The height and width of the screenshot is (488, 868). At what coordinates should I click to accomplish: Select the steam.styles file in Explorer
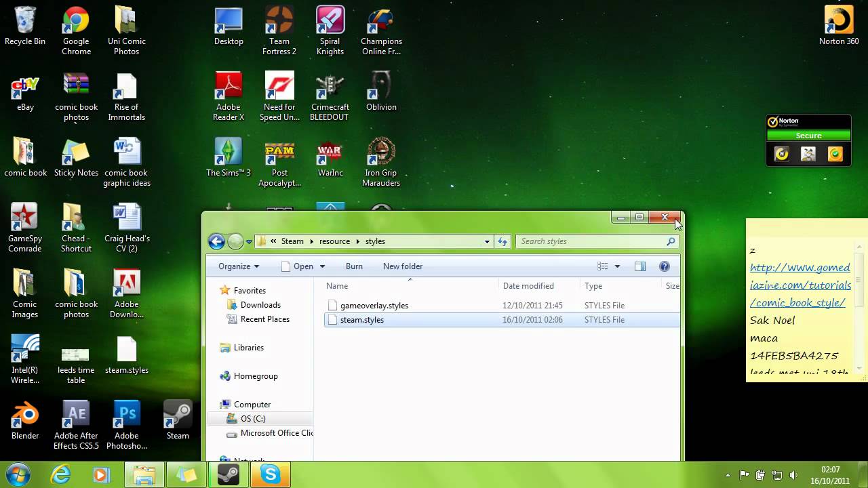[362, 319]
